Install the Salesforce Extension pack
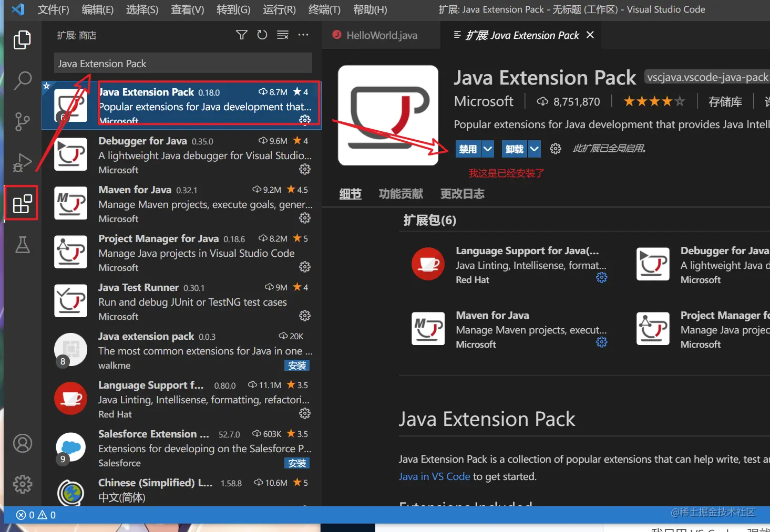This screenshot has height=532, width=770. (297, 463)
